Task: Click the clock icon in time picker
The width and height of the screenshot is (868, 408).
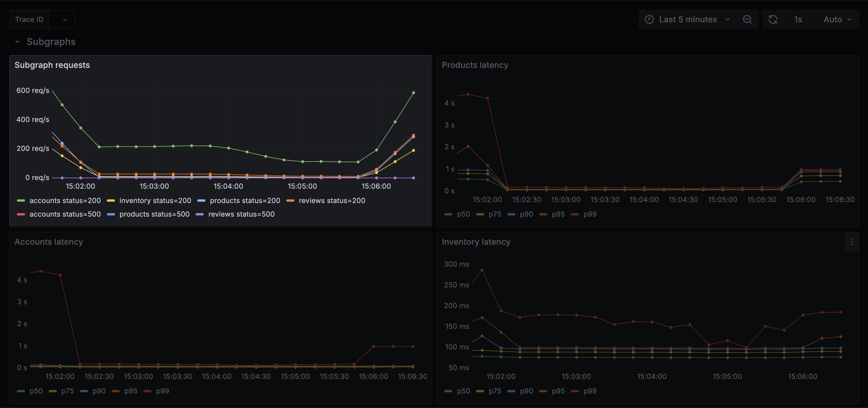Action: tap(649, 19)
